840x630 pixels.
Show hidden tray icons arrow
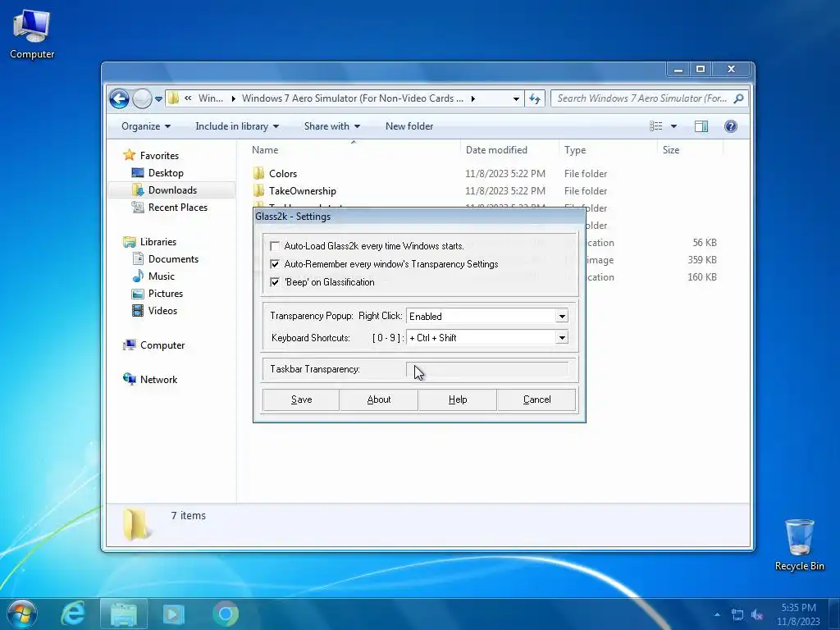pos(717,614)
